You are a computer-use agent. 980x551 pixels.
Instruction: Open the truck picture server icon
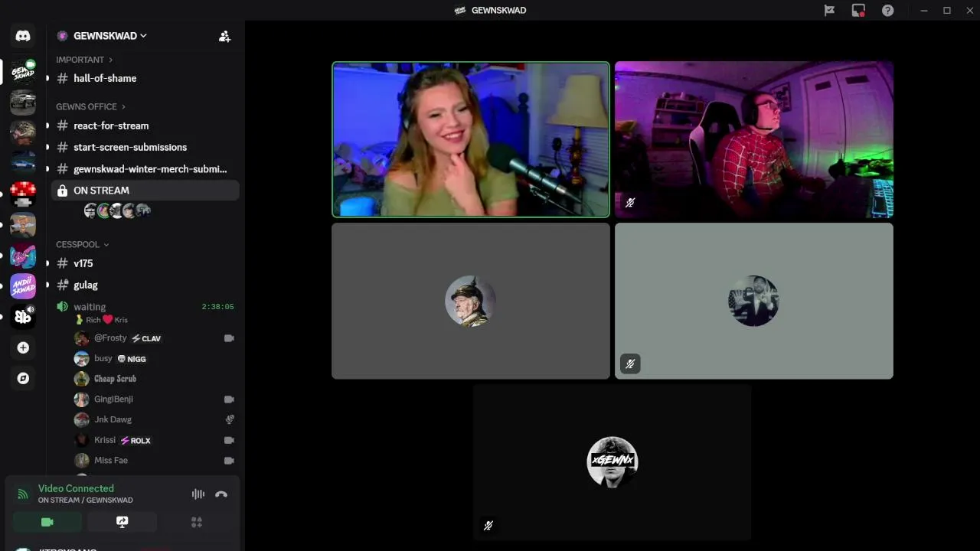pos(23,102)
